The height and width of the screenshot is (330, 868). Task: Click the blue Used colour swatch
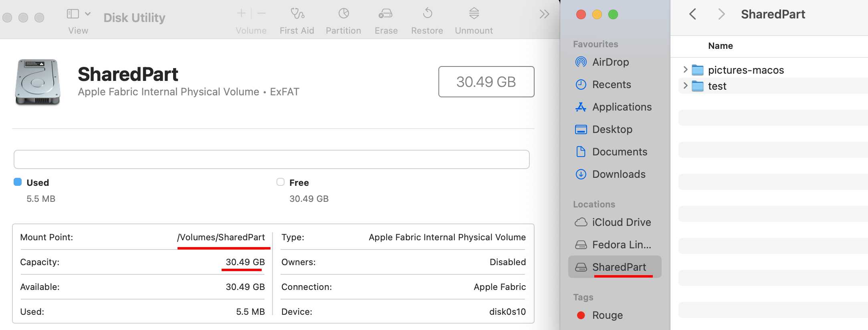click(18, 182)
